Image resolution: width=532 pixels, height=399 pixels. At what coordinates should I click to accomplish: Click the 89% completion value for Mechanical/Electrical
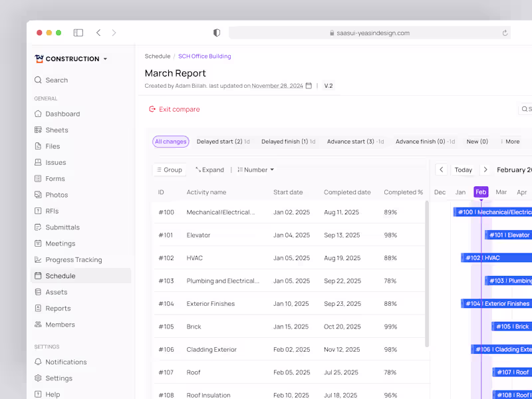coord(392,211)
